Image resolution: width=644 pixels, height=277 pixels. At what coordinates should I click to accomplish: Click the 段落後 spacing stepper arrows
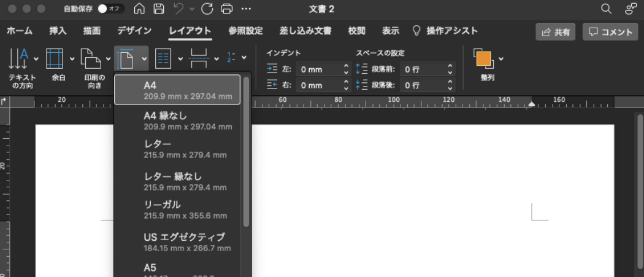(x=451, y=85)
